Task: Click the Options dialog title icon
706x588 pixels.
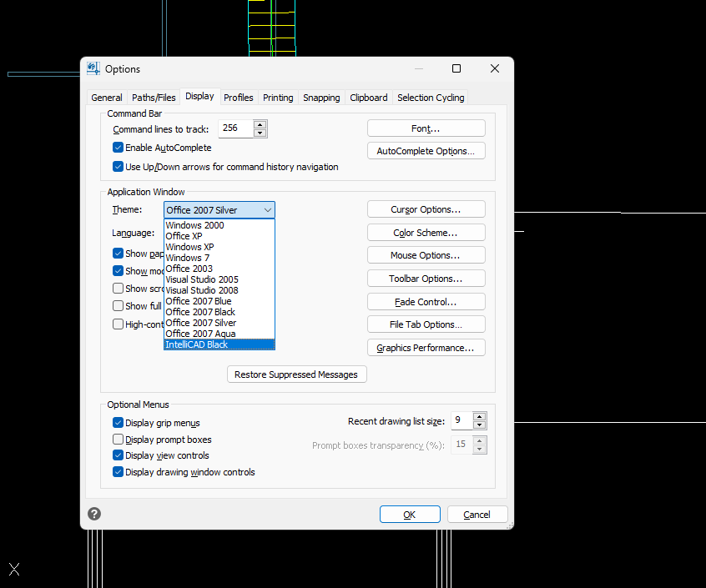Action: pos(93,69)
